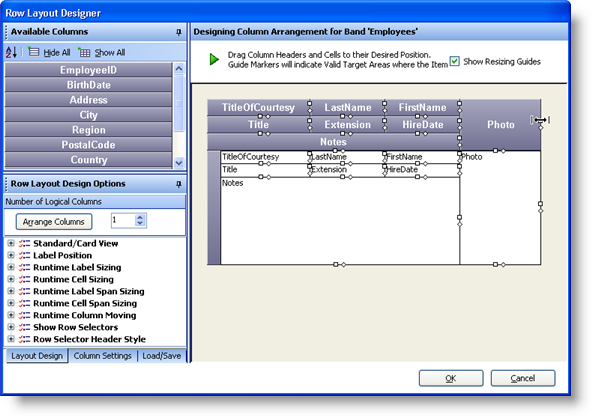Pin the Available Columns panel
The height and width of the screenshot is (416, 591).
179,32
